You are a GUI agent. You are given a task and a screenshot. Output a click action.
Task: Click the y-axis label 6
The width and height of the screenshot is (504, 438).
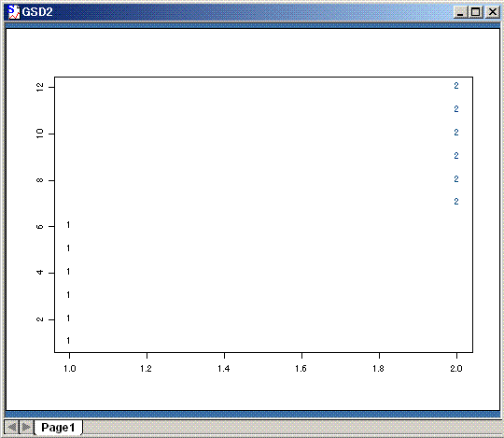coord(39,226)
